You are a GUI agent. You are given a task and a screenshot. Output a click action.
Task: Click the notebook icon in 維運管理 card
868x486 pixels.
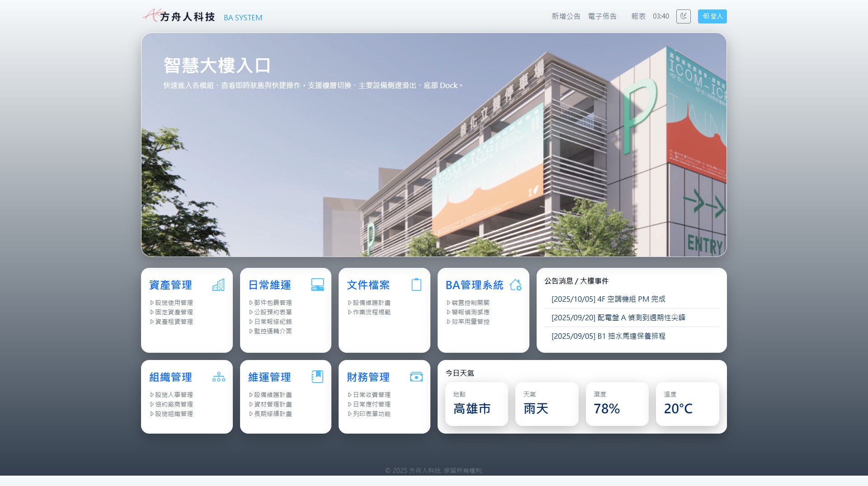click(317, 377)
